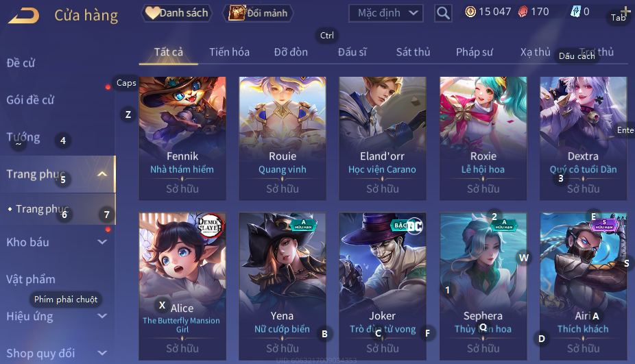Viewport: 635px width, 364px height.
Task: Click the red ruby currency icon
Action: click(523, 12)
